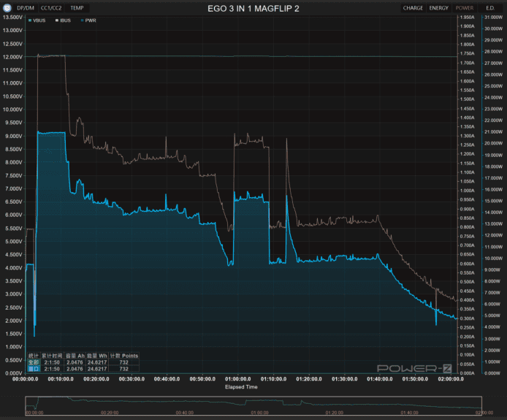Viewport: 507px width, 420px height.
Task: Click the POWER-Z watermark logo in chart
Action: point(413,369)
